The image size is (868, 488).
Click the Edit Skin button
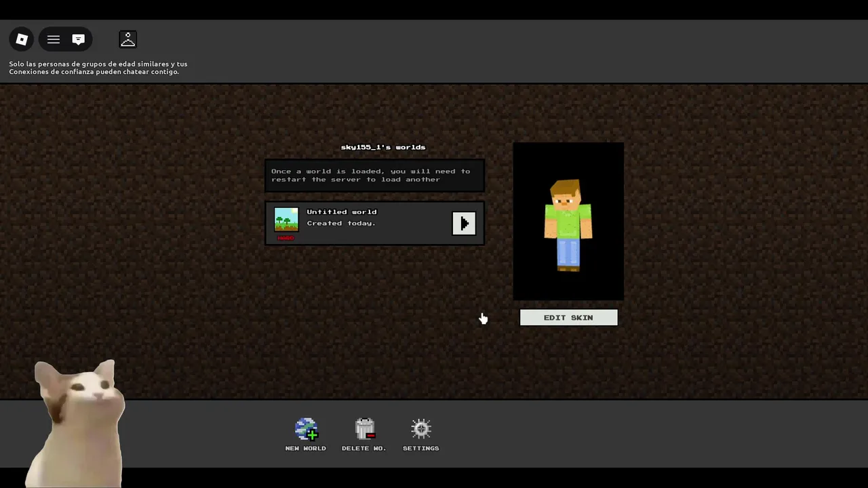(x=568, y=317)
